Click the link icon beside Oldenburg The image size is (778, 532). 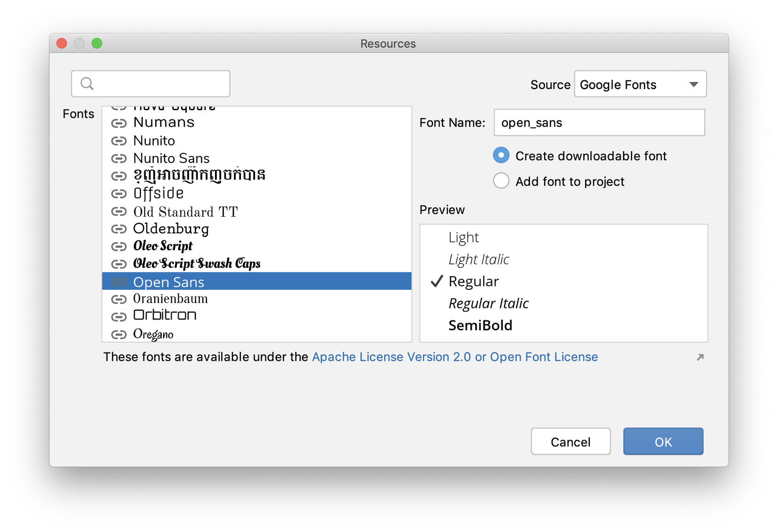click(119, 229)
